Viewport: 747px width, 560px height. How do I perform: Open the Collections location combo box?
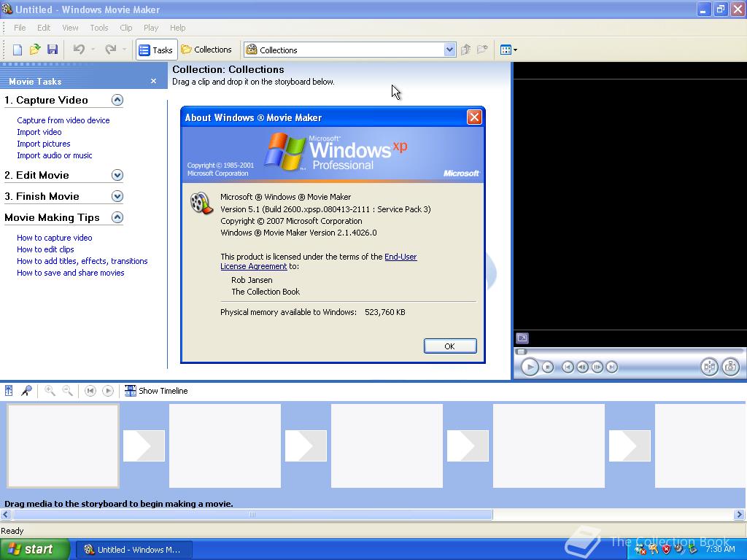tap(350, 50)
